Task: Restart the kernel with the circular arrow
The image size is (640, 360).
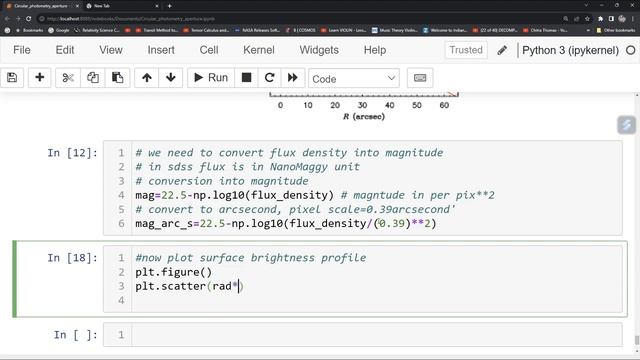Action: coord(269,78)
